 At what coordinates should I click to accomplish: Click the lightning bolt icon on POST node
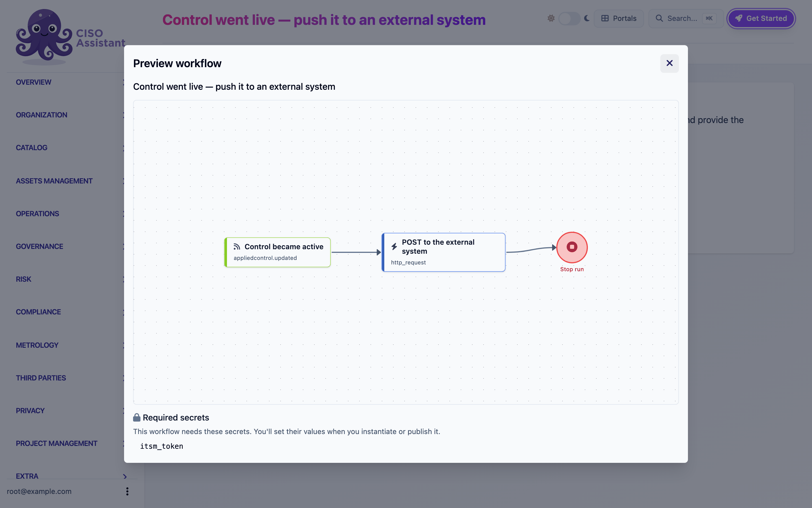(x=395, y=247)
